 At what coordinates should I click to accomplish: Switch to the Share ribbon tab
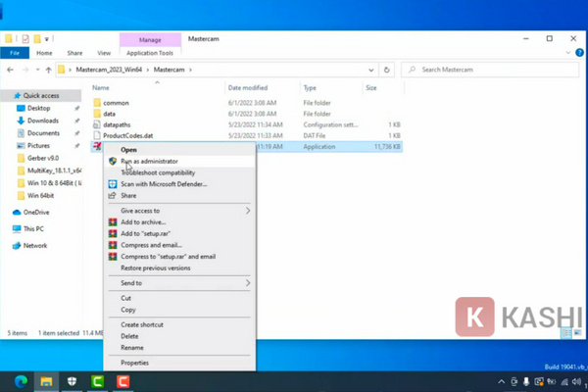[74, 53]
